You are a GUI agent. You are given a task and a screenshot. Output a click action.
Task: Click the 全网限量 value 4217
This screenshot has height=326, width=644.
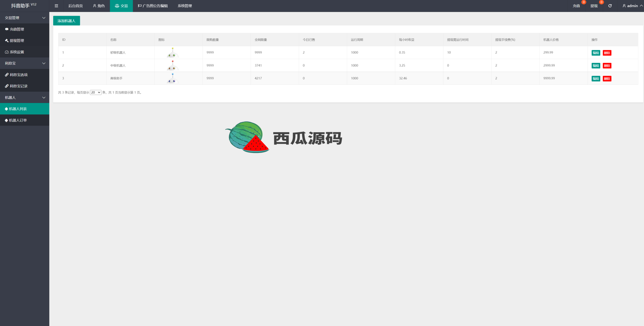[258, 78]
